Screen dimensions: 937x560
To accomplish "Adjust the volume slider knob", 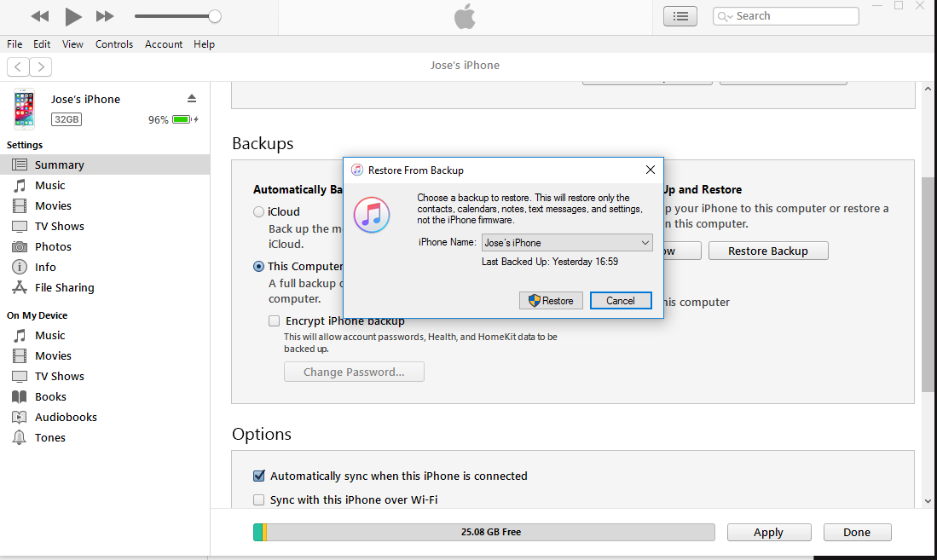I will [215, 16].
